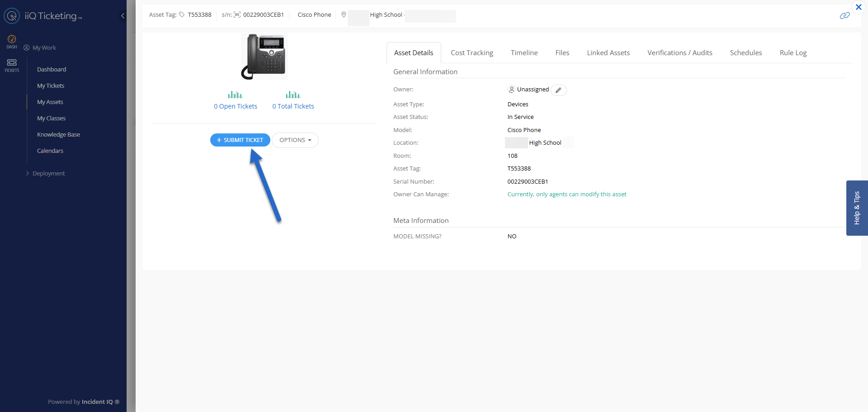
Task: Expand the Deployment section in sidebar
Action: (48, 174)
